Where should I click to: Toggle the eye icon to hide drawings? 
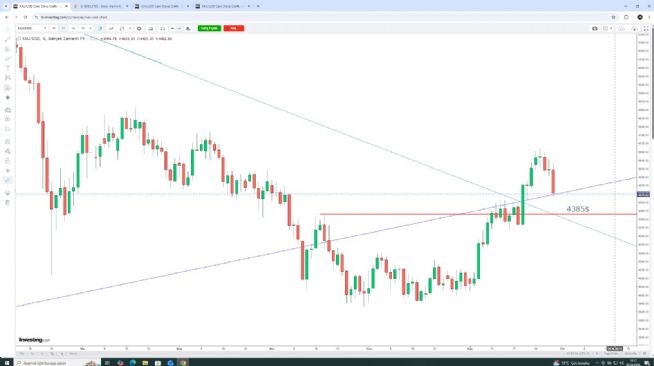click(8, 170)
